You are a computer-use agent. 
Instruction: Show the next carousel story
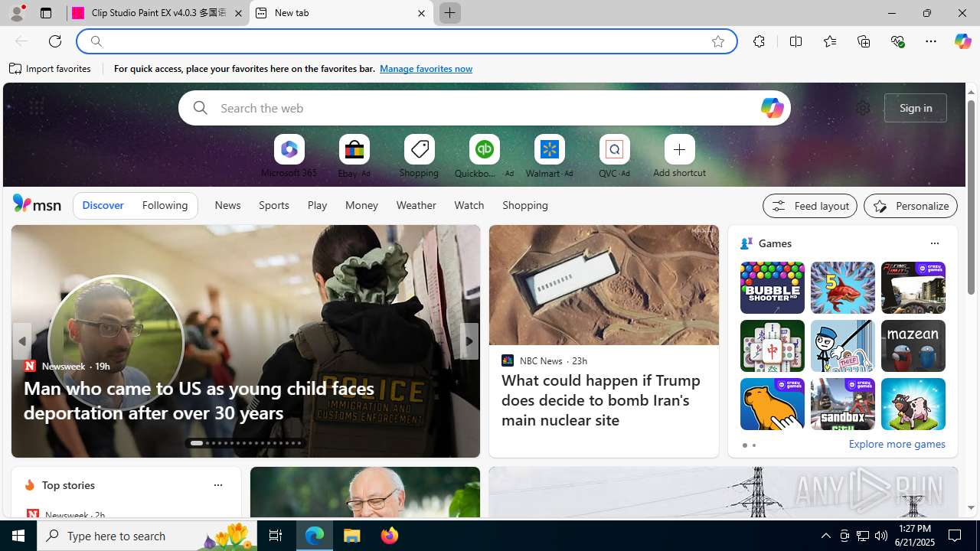tap(469, 341)
